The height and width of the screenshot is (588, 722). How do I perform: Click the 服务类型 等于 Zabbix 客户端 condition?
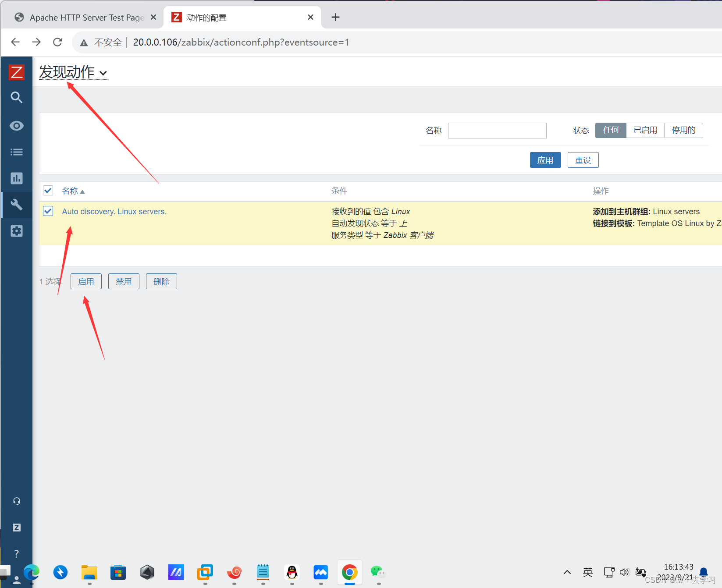(382, 235)
